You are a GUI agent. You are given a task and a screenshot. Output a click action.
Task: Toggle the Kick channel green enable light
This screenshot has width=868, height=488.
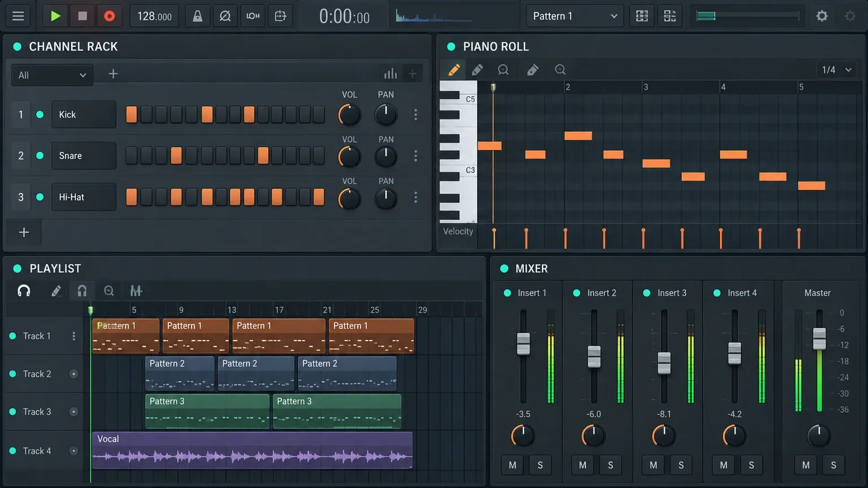tap(40, 115)
